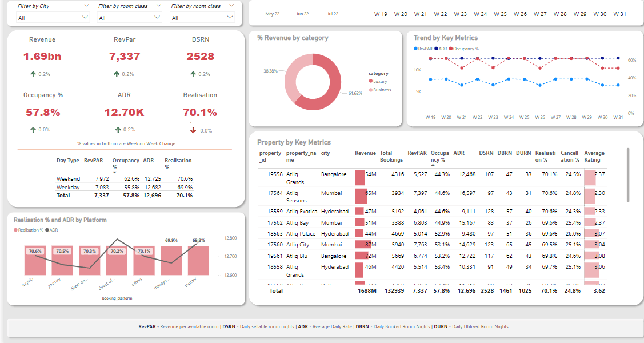The width and height of the screenshot is (644, 343).
Task: Click the Atliq Seasons property name cell
Action: coord(297,197)
